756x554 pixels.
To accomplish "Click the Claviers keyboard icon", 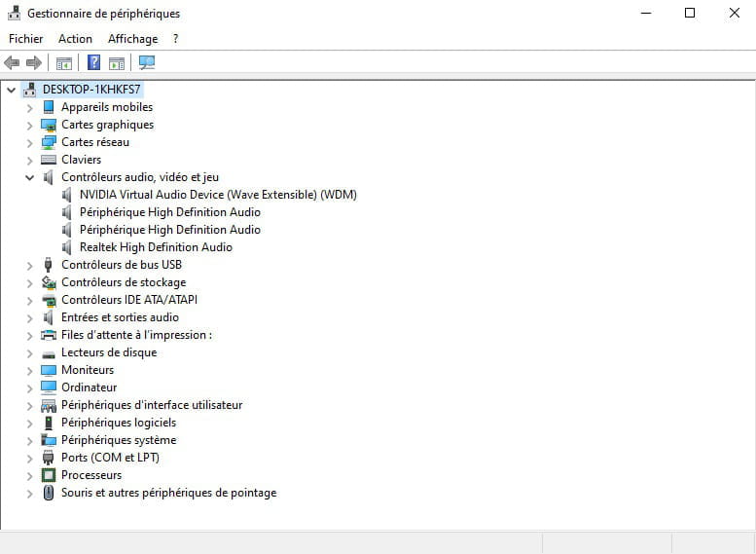I will pos(49,160).
